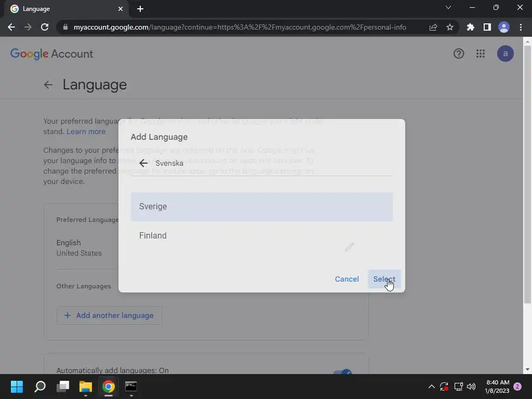The width and height of the screenshot is (532, 399).
Task: Confirm with the Select button
Action: click(x=384, y=279)
